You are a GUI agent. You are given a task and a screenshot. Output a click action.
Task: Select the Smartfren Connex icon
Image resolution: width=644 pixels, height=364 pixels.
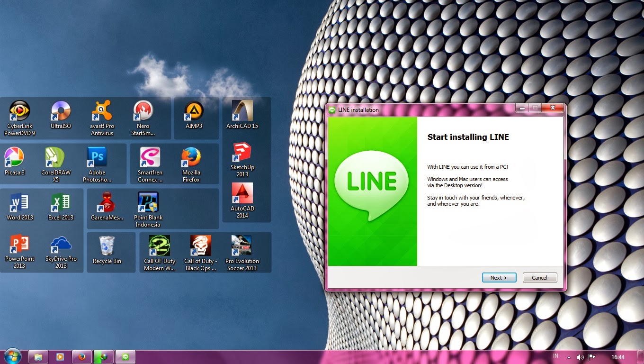tap(150, 164)
